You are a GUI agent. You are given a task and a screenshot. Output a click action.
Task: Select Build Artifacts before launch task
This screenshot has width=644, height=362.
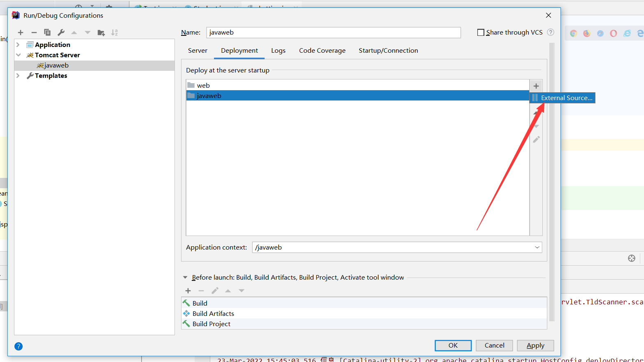pos(364,313)
